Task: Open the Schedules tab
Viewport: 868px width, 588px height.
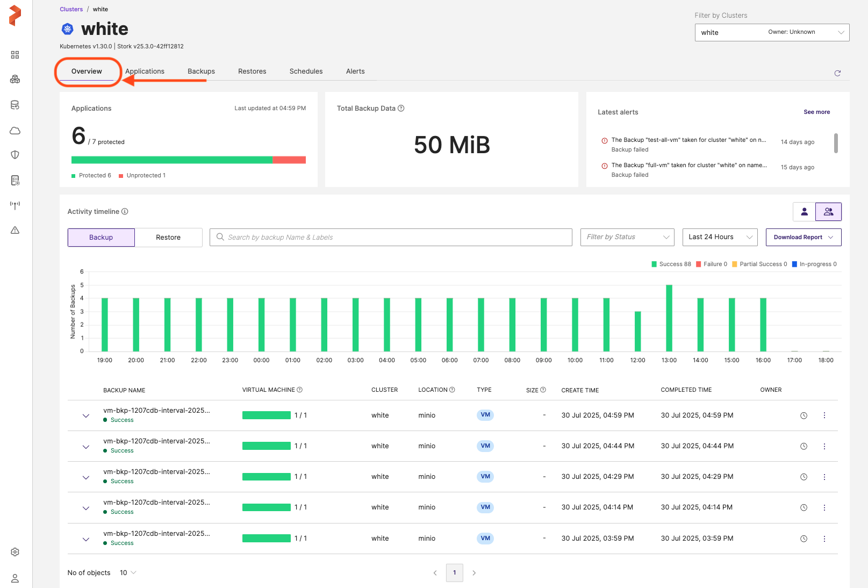Action: [x=306, y=71]
